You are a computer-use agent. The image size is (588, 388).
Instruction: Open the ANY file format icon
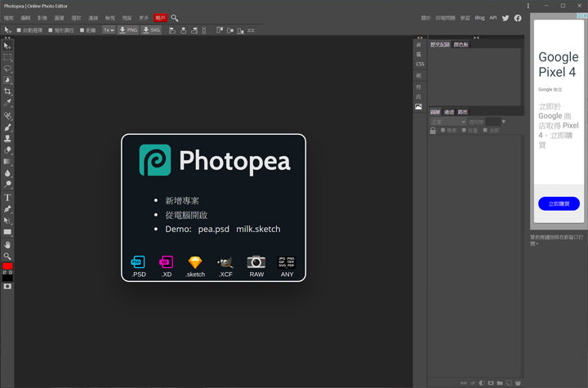click(x=287, y=266)
